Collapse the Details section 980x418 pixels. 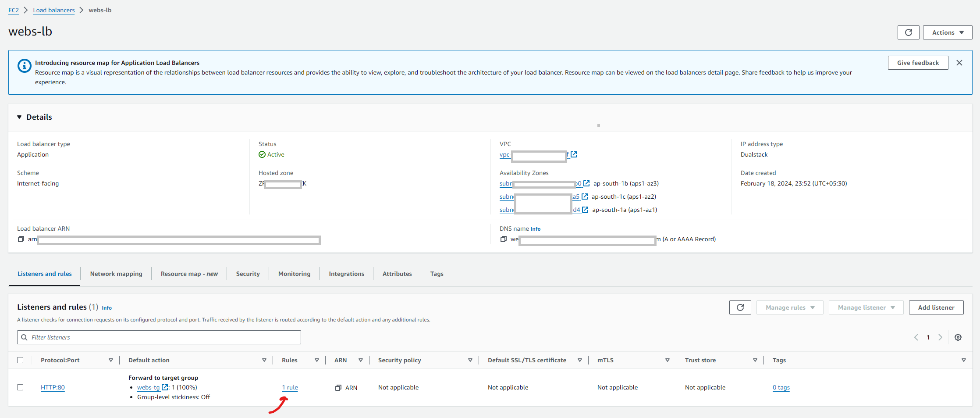click(19, 117)
